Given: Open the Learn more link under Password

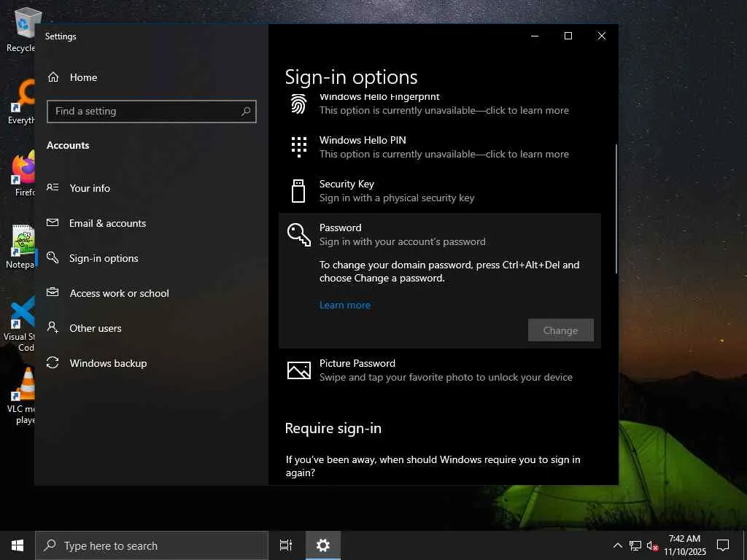Looking at the screenshot, I should click(344, 306).
